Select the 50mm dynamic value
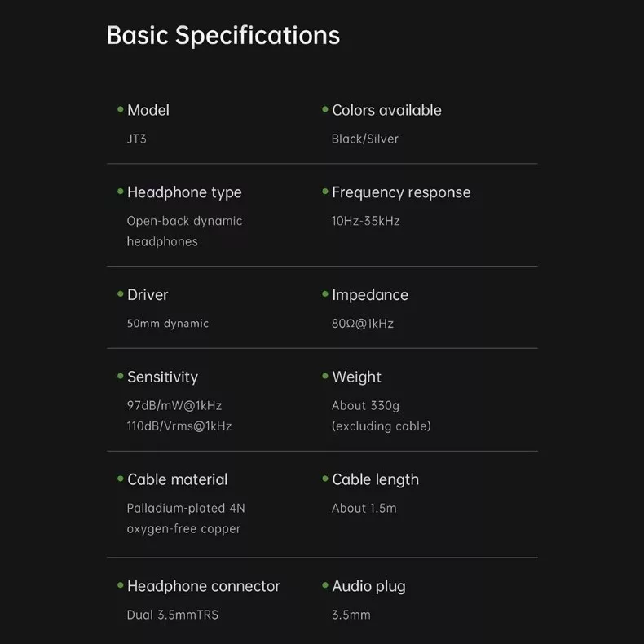Image resolution: width=644 pixels, height=644 pixels. pos(168,324)
